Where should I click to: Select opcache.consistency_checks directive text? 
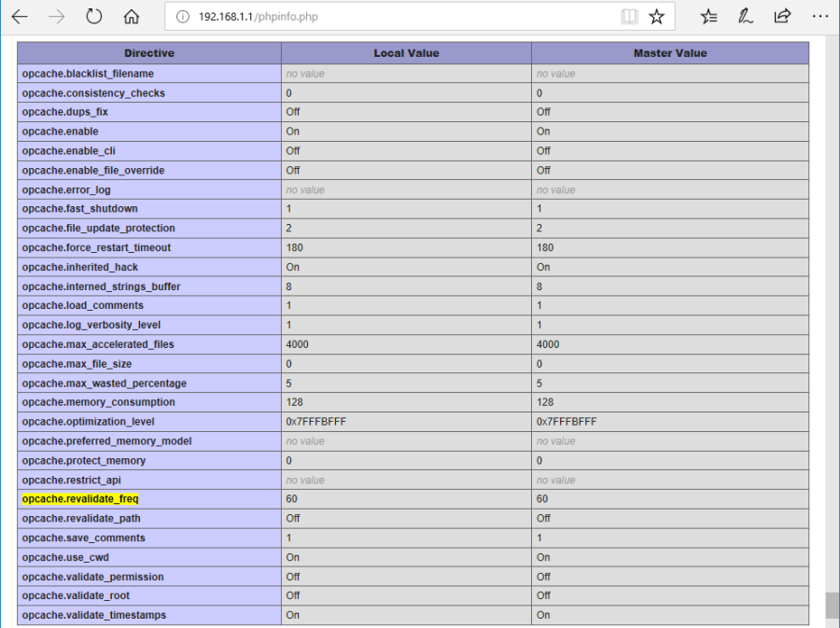(x=93, y=93)
